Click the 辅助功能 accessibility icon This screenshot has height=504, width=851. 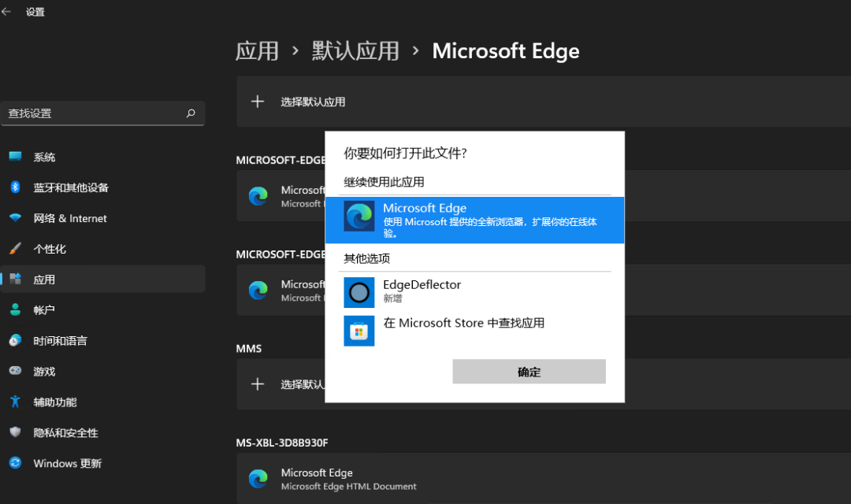pos(15,402)
